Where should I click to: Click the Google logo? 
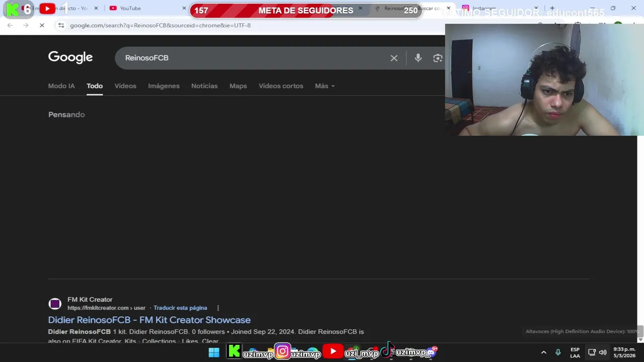click(70, 57)
